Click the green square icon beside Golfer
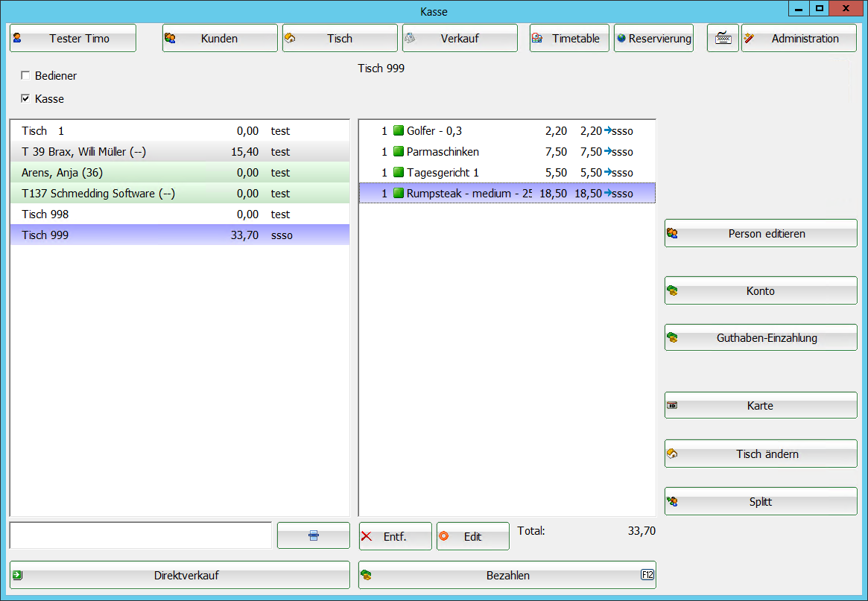Image resolution: width=868 pixels, height=601 pixels. [399, 131]
